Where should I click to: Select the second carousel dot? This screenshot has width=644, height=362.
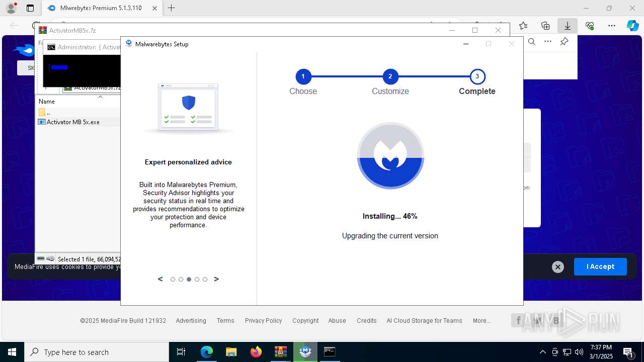click(x=181, y=280)
